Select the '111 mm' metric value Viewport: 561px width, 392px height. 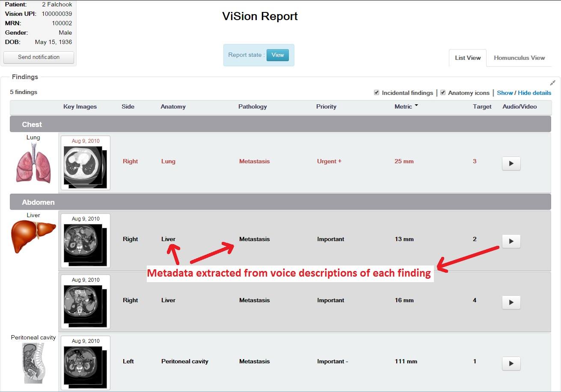click(406, 362)
